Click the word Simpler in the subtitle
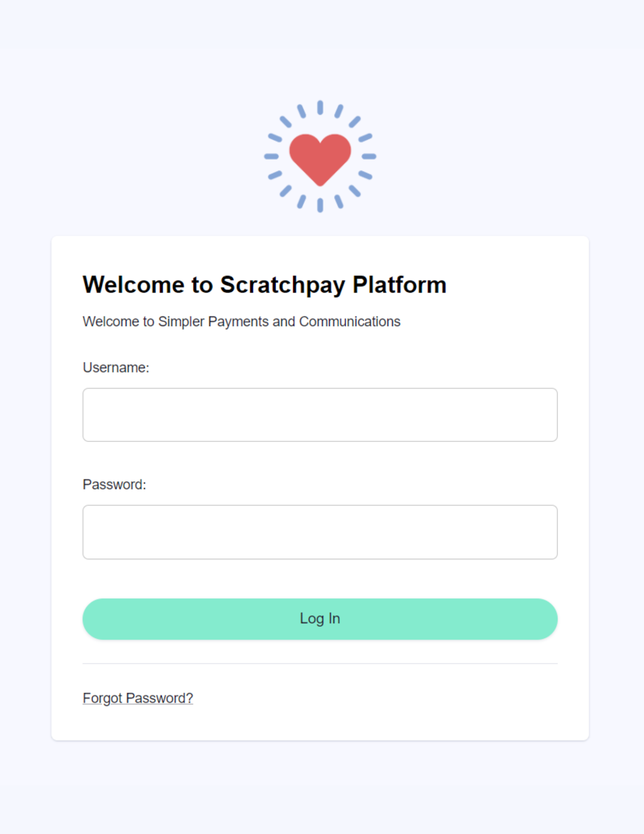Screen dimensions: 644x834 coord(181,321)
